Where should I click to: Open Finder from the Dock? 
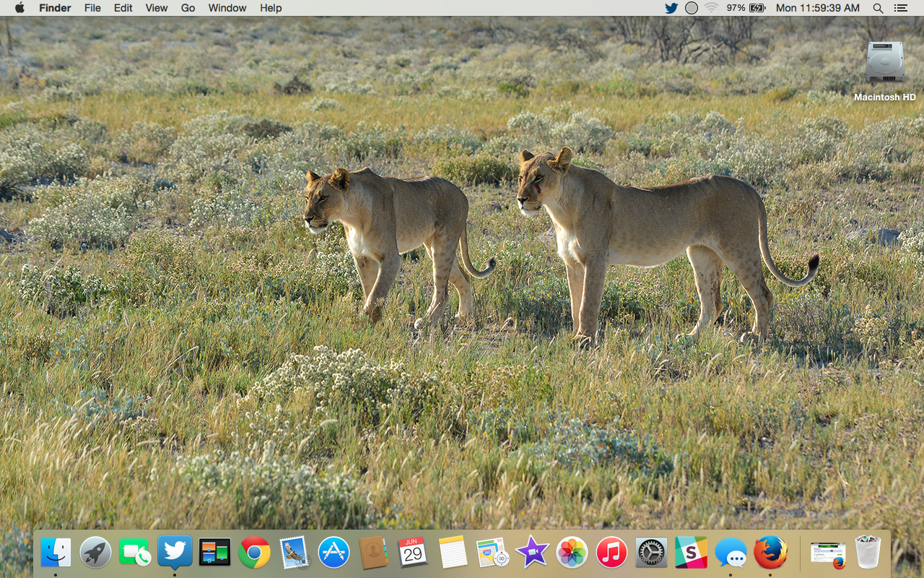pos(56,553)
